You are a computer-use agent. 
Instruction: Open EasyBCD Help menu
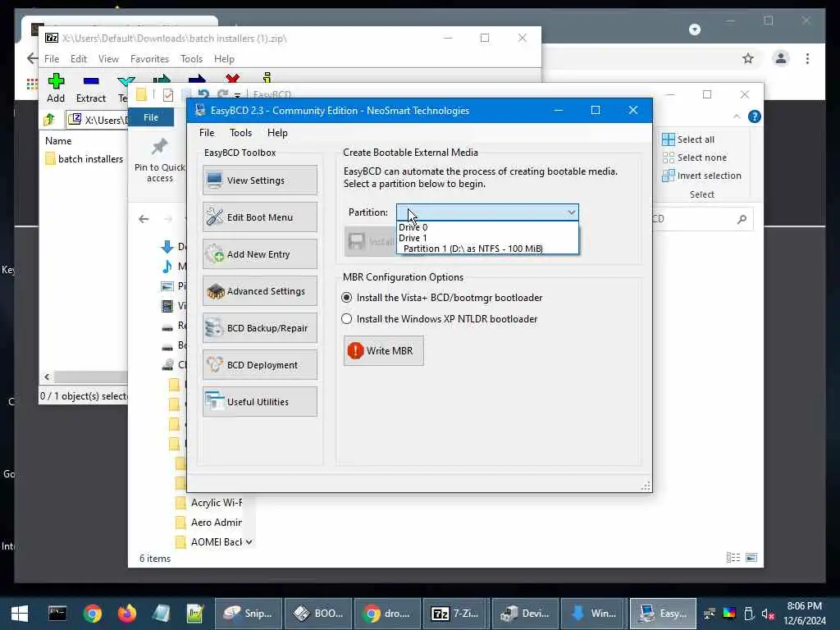[277, 133]
